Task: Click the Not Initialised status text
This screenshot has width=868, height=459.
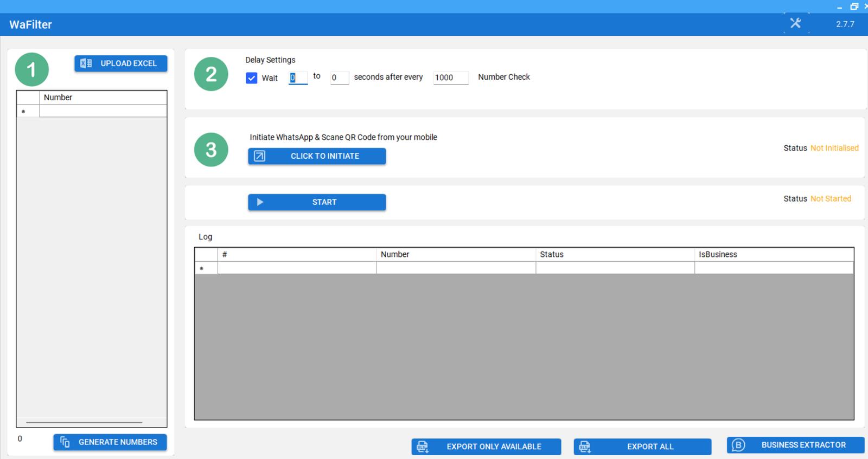Action: 834,148
